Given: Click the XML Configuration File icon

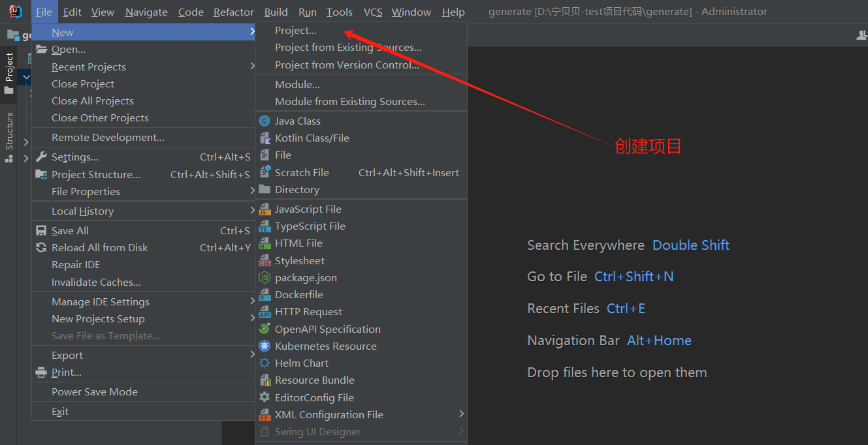Looking at the screenshot, I should click(265, 414).
